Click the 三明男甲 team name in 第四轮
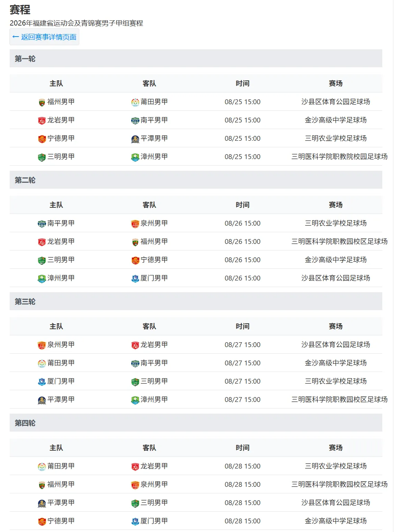The height and width of the screenshot is (532, 394). click(x=154, y=502)
